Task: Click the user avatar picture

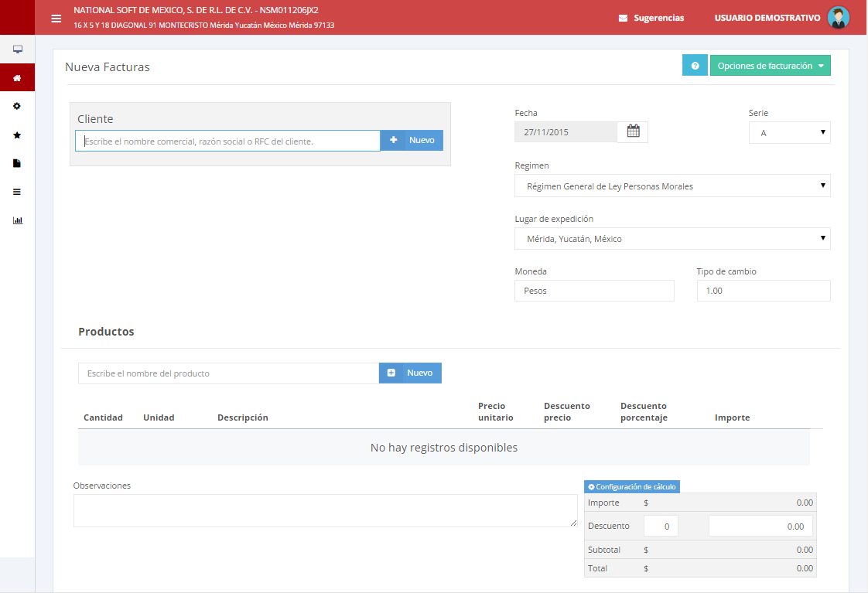Action: [838, 18]
